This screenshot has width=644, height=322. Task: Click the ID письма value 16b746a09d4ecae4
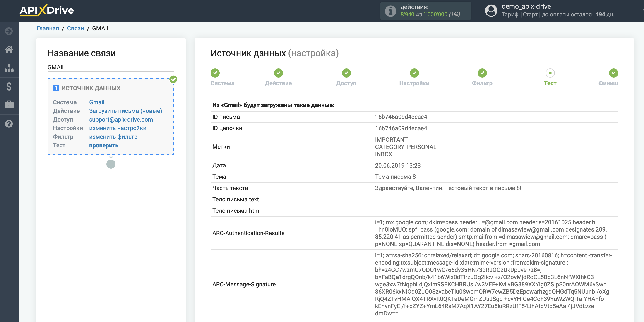(401, 117)
